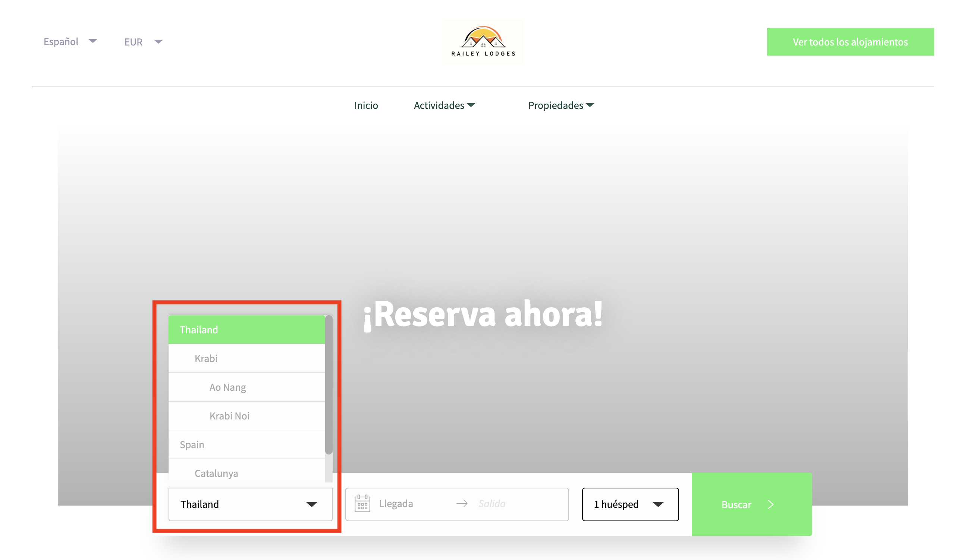This screenshot has width=980, height=560.
Task: Choose Ao Nang in the location list
Action: click(x=246, y=387)
